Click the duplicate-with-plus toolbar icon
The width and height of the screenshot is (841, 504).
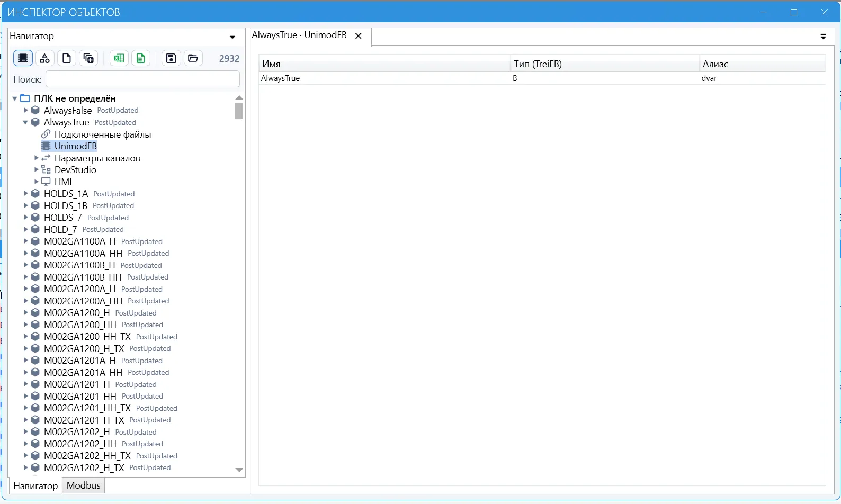pos(88,58)
